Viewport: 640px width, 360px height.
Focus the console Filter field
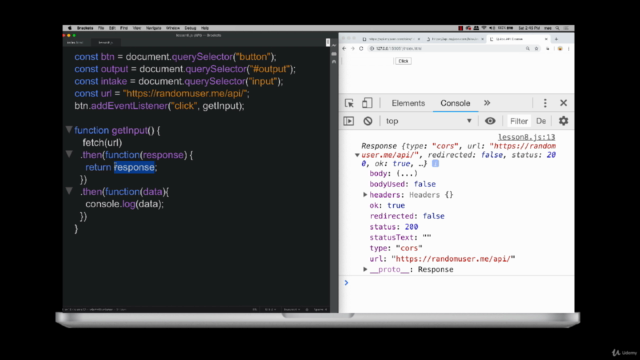click(x=519, y=121)
